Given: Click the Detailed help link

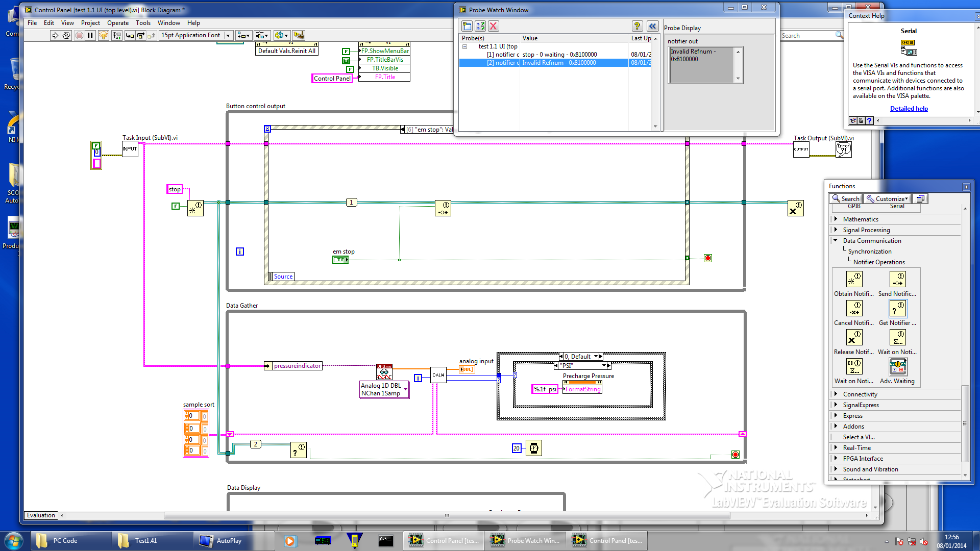Looking at the screenshot, I should (909, 109).
